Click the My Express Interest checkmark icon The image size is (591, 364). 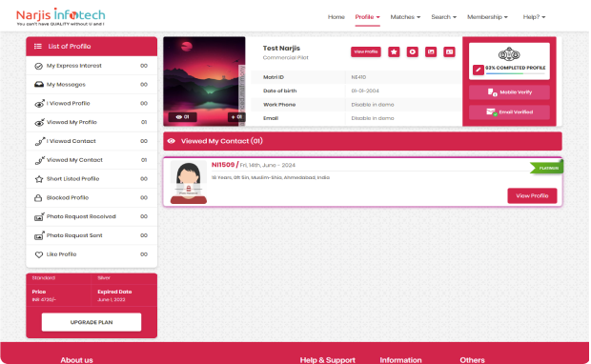[x=38, y=66]
